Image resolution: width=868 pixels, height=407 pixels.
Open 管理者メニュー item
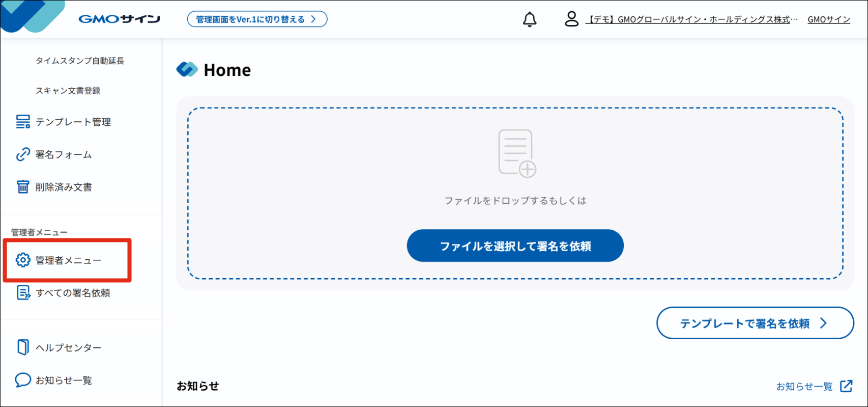(x=68, y=260)
